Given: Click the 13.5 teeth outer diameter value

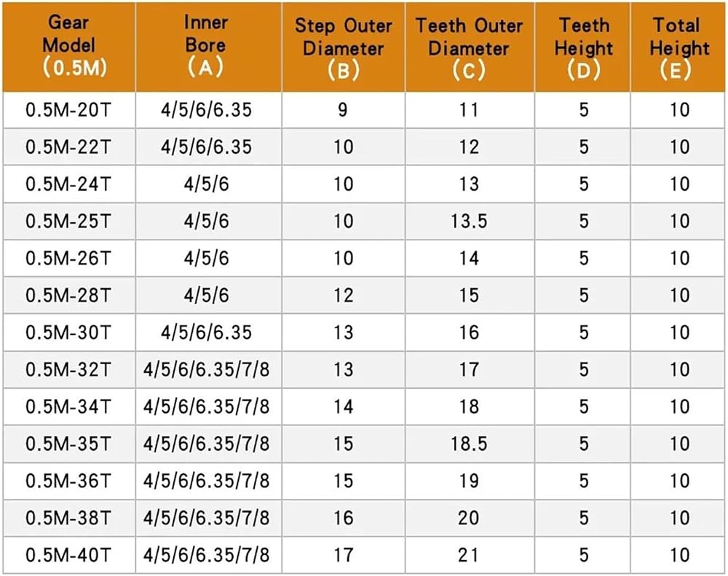Looking at the screenshot, I should [470, 221].
